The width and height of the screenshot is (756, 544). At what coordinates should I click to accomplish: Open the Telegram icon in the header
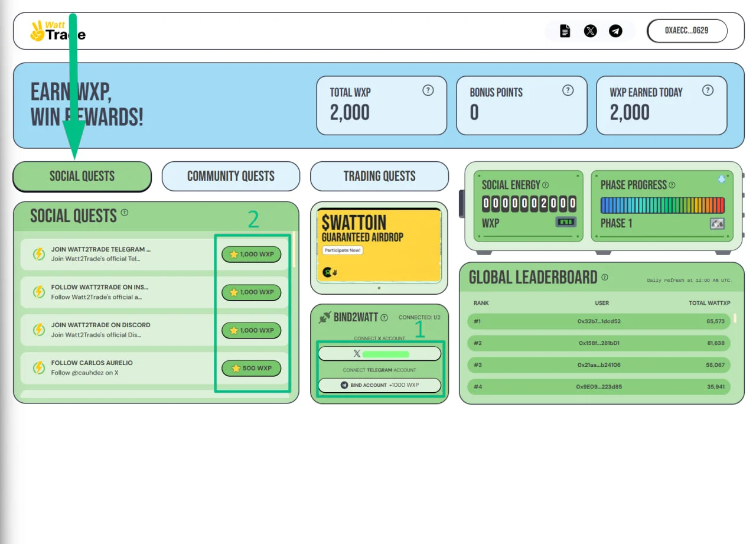click(616, 31)
